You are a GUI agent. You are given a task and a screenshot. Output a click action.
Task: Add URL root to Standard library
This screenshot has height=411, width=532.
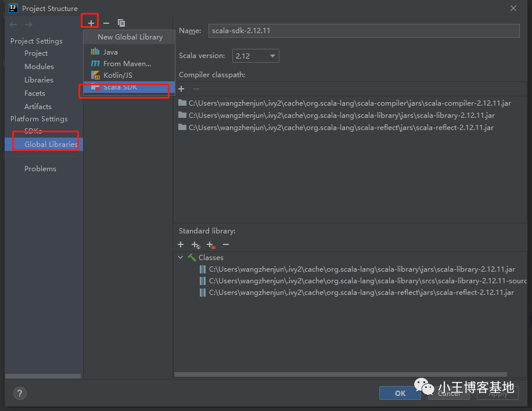(x=196, y=245)
